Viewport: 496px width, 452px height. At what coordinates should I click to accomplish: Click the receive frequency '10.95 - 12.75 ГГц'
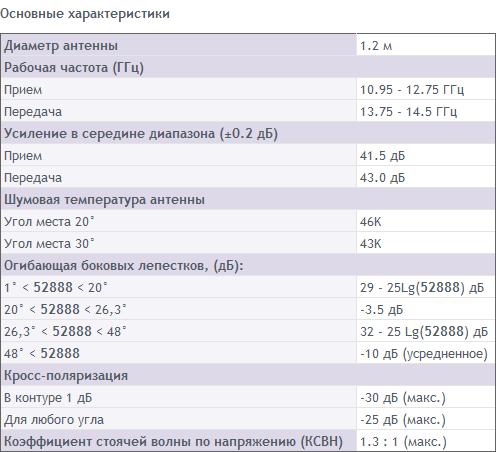[412, 90]
